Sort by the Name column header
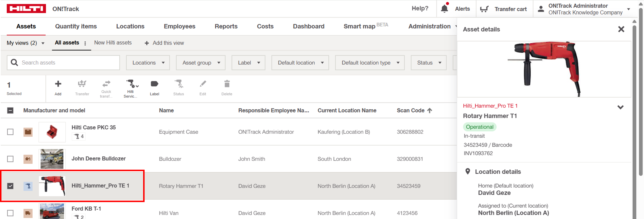 pyautogui.click(x=166, y=110)
